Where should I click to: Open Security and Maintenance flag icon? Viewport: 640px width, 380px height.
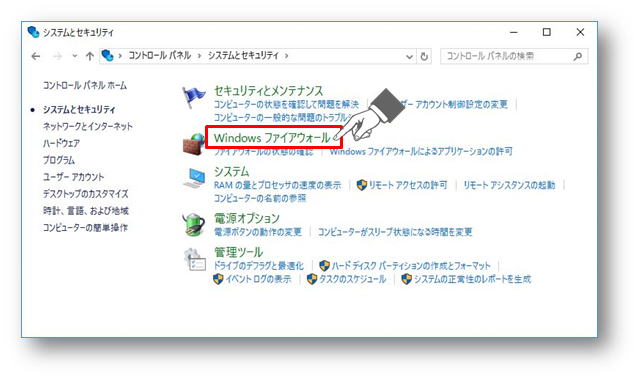pyautogui.click(x=193, y=98)
